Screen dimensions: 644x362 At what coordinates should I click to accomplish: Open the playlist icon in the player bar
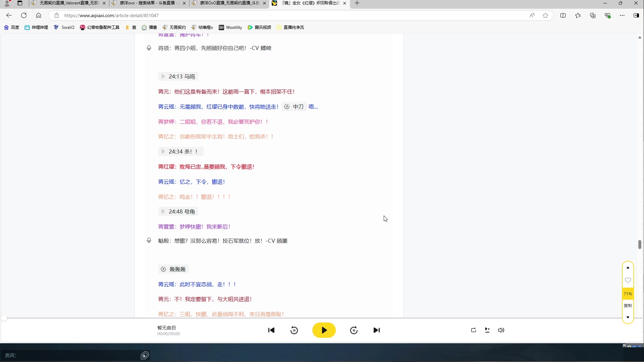(x=487, y=330)
